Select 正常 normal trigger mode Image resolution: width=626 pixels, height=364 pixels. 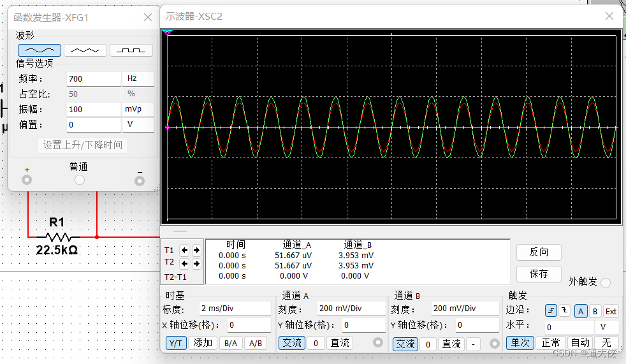click(x=551, y=343)
